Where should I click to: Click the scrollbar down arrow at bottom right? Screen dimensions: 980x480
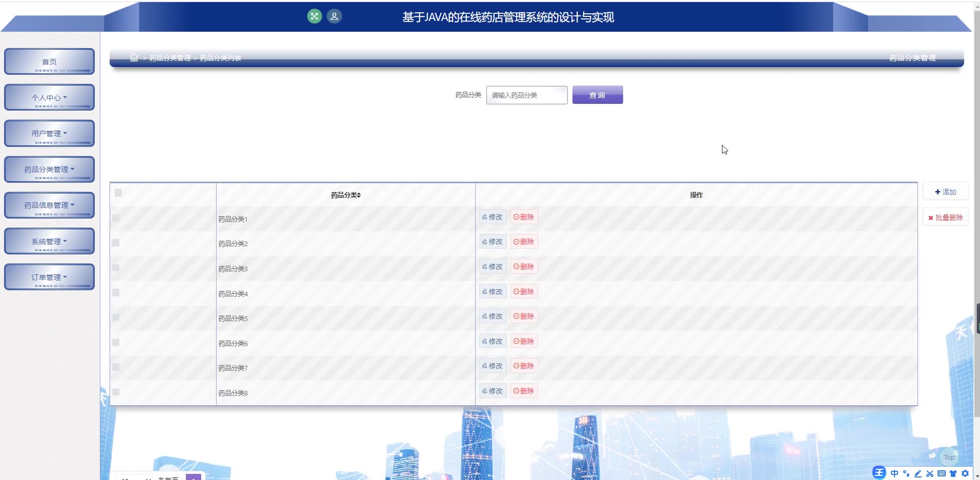coord(976,475)
